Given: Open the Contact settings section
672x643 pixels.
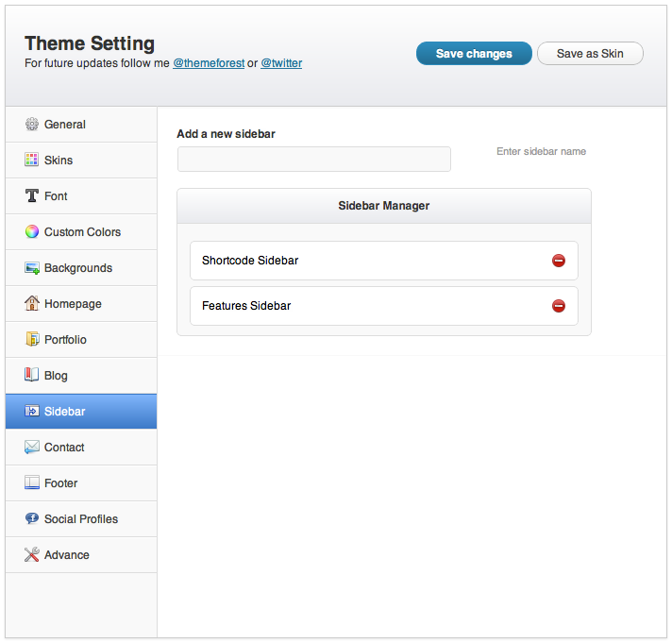Looking at the screenshot, I should point(81,448).
